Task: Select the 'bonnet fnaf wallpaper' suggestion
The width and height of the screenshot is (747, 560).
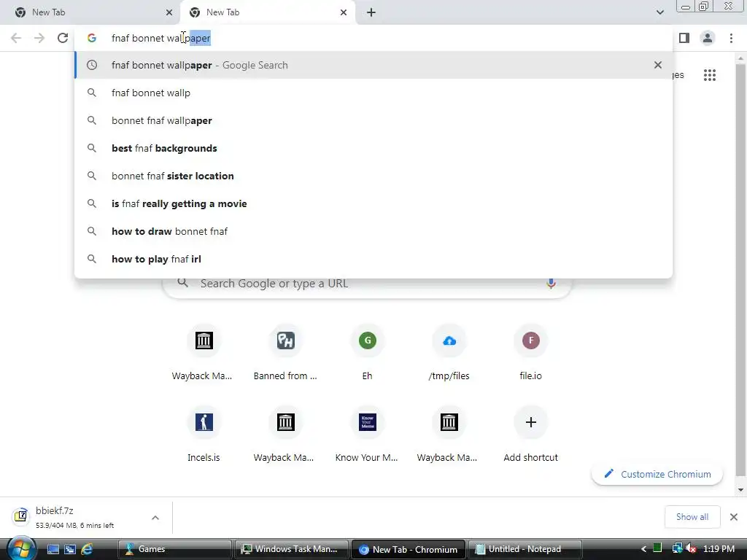Action: [x=373, y=120]
